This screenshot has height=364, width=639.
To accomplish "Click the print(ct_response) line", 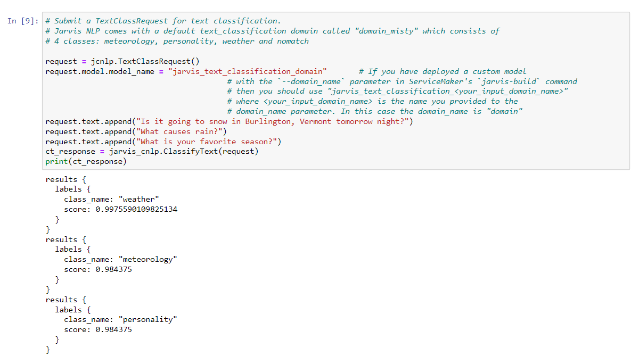I will (86, 161).
